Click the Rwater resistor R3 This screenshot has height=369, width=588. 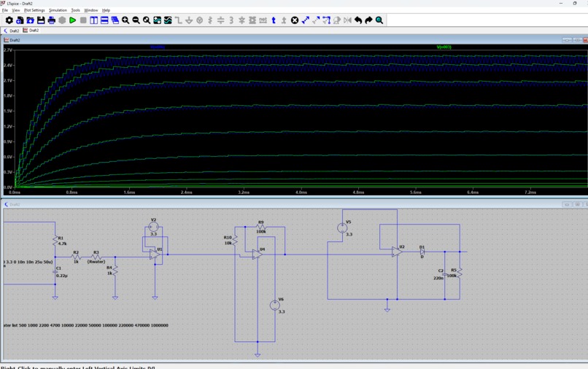(x=96, y=257)
